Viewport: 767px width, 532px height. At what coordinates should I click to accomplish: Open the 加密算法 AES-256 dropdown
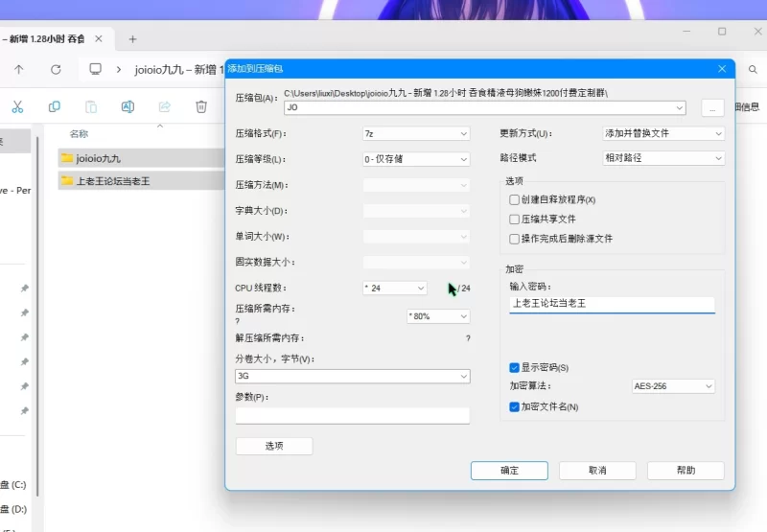pyautogui.click(x=673, y=386)
